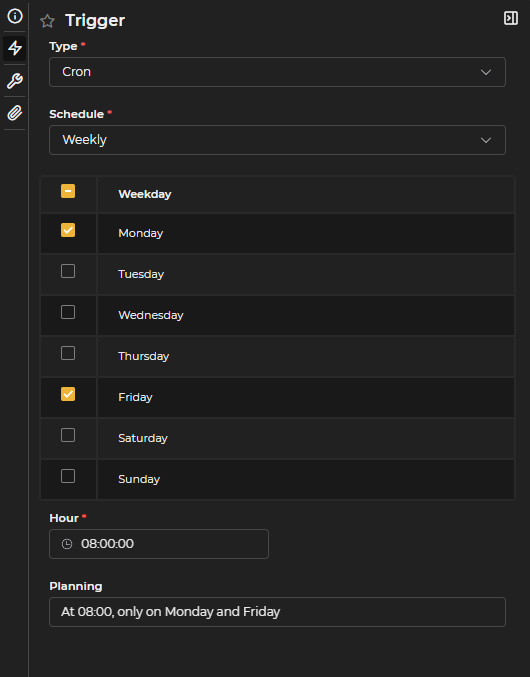Click the Planning text field
This screenshot has width=530, height=677.
point(277,612)
